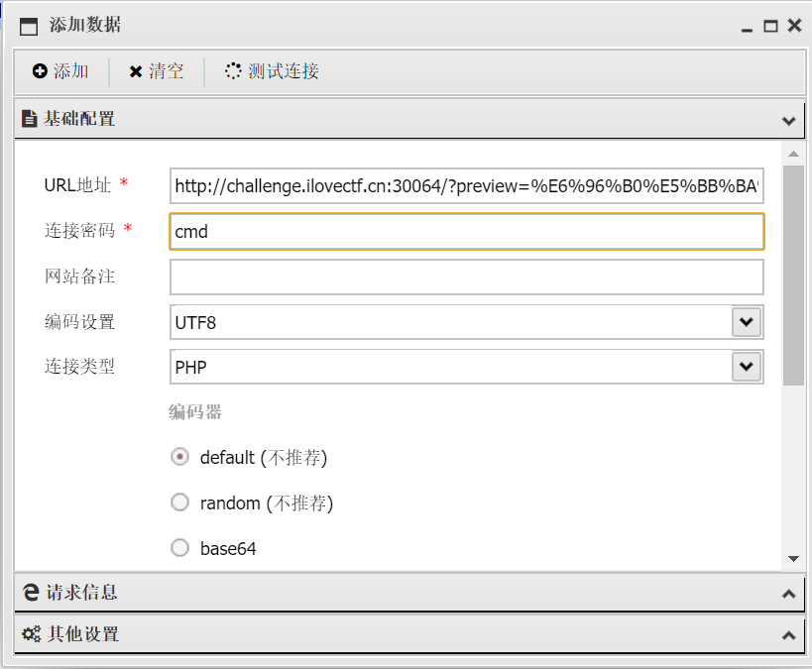
Task: Select the random (不推荐) encoder radio
Action: (179, 502)
